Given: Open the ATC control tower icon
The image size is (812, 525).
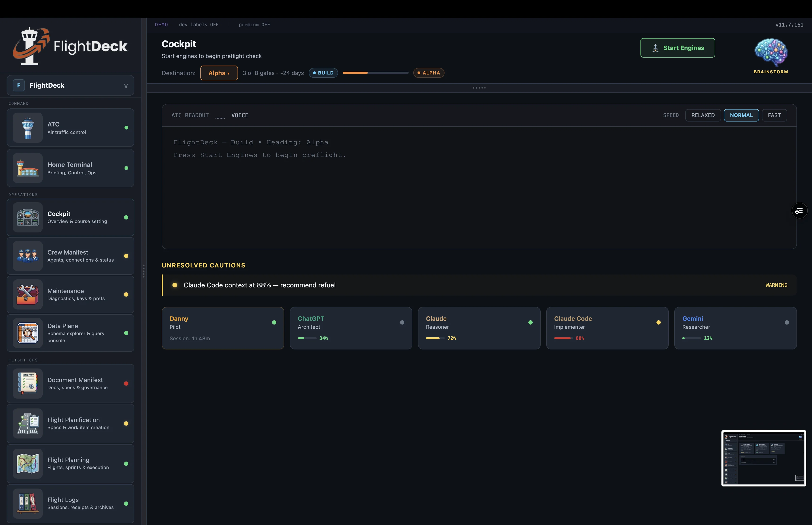Looking at the screenshot, I should click(x=27, y=128).
